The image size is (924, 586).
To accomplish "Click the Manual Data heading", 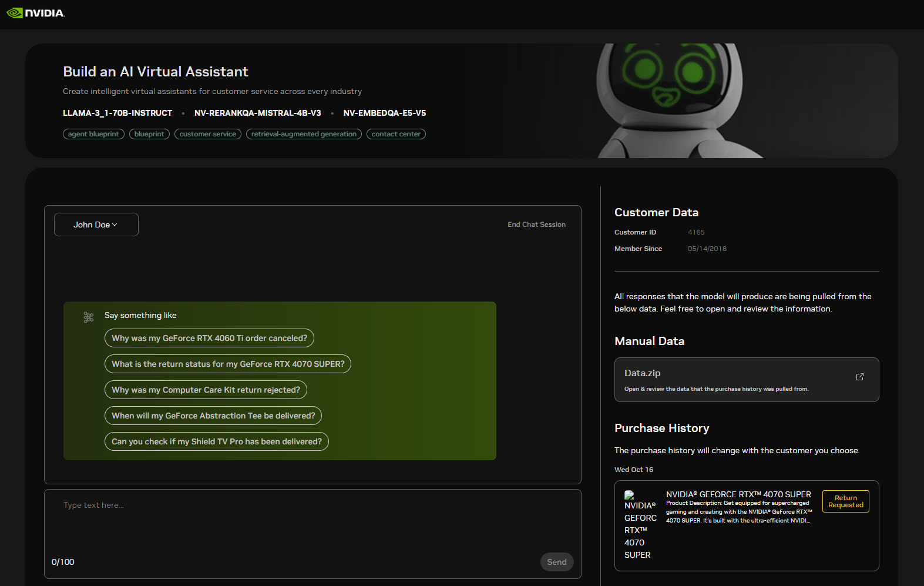I will pyautogui.click(x=649, y=341).
